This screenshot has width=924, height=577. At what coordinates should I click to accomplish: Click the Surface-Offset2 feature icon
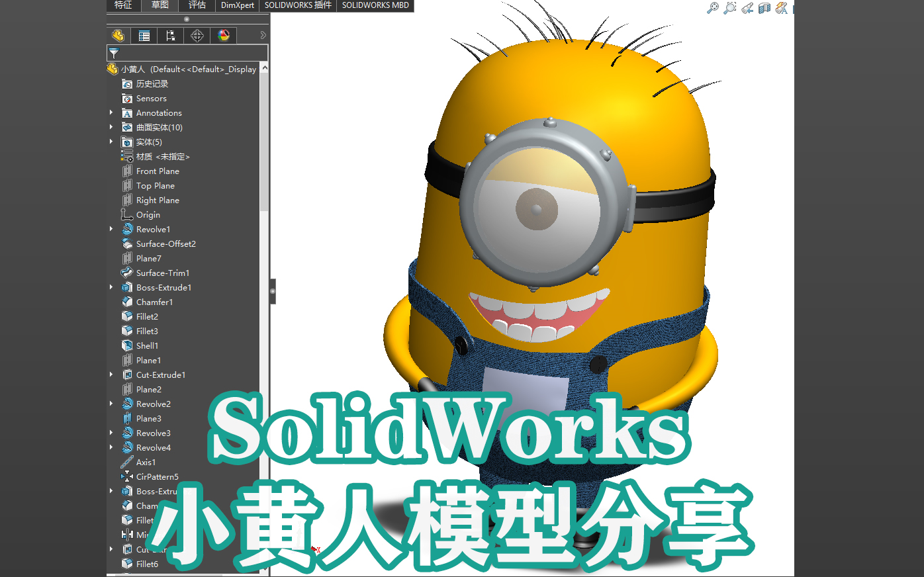point(127,244)
